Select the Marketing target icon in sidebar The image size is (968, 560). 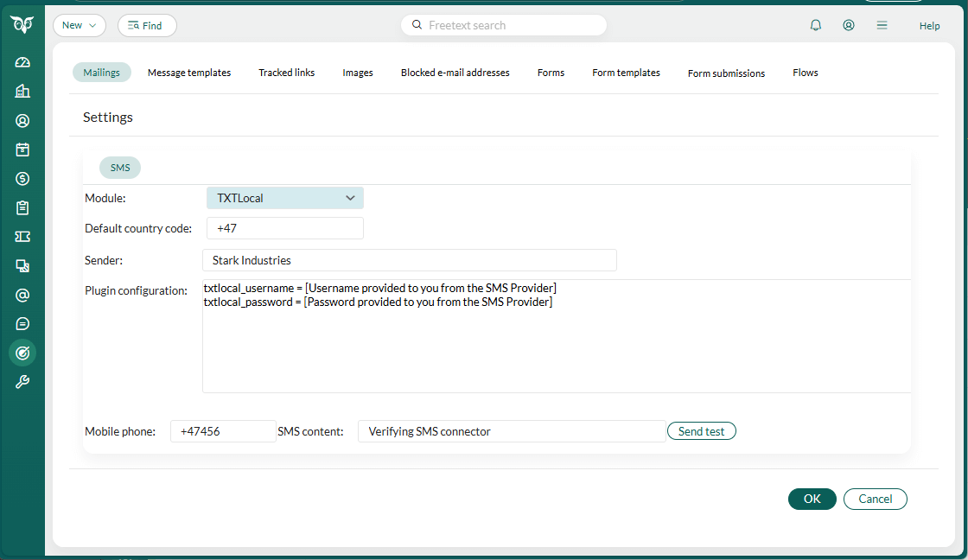click(22, 353)
